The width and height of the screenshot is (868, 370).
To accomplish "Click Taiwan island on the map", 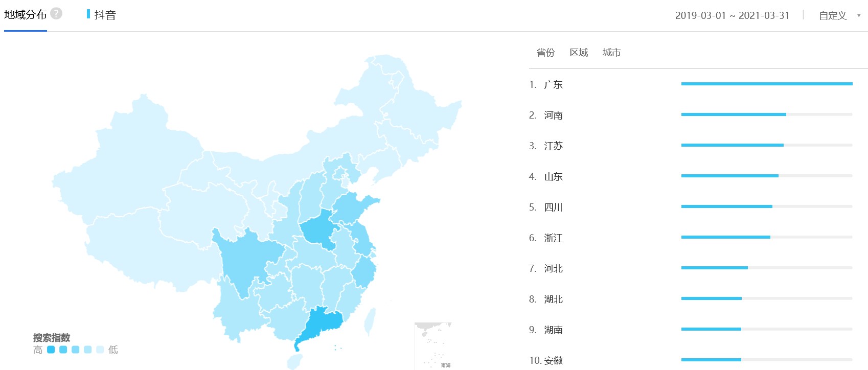I will (370, 321).
